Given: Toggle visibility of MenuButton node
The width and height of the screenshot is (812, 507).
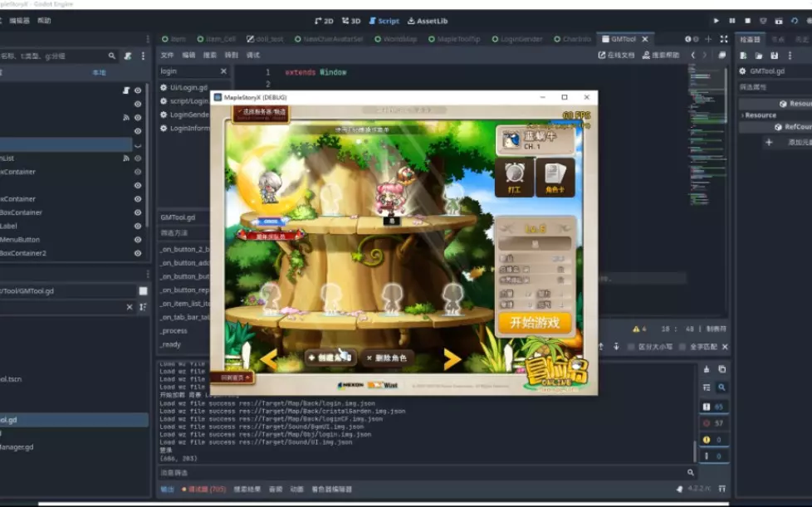Looking at the screenshot, I should pos(138,240).
